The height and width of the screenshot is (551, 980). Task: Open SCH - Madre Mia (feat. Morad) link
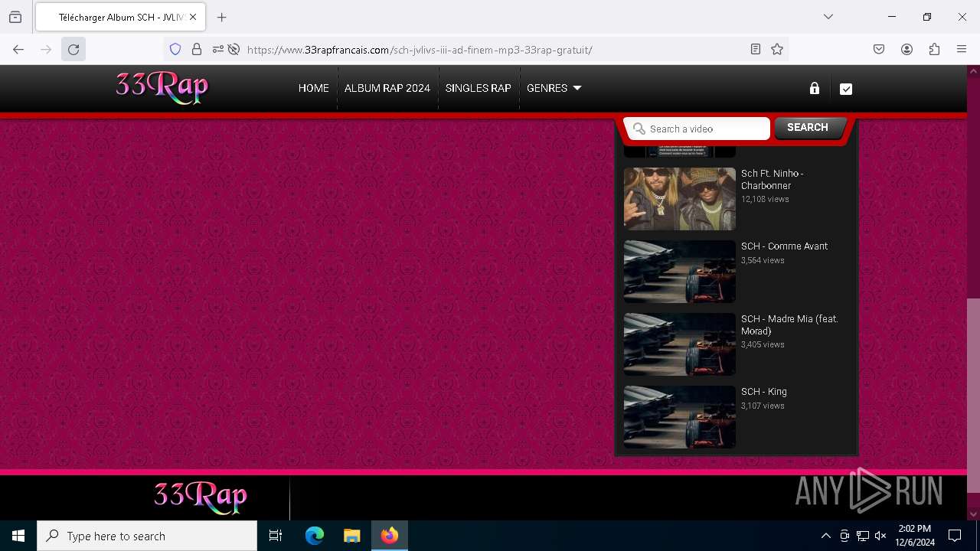tap(789, 324)
